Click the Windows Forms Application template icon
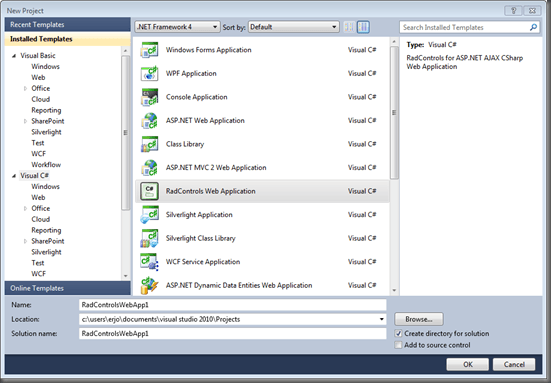The width and height of the screenshot is (551, 383). coord(149,50)
